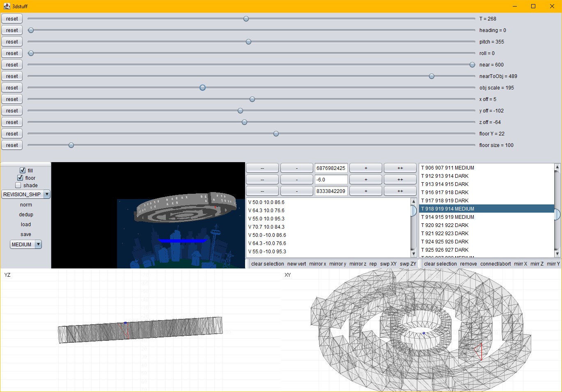Reset the x off value
The height and width of the screenshot is (392, 562).
(x=12, y=99)
